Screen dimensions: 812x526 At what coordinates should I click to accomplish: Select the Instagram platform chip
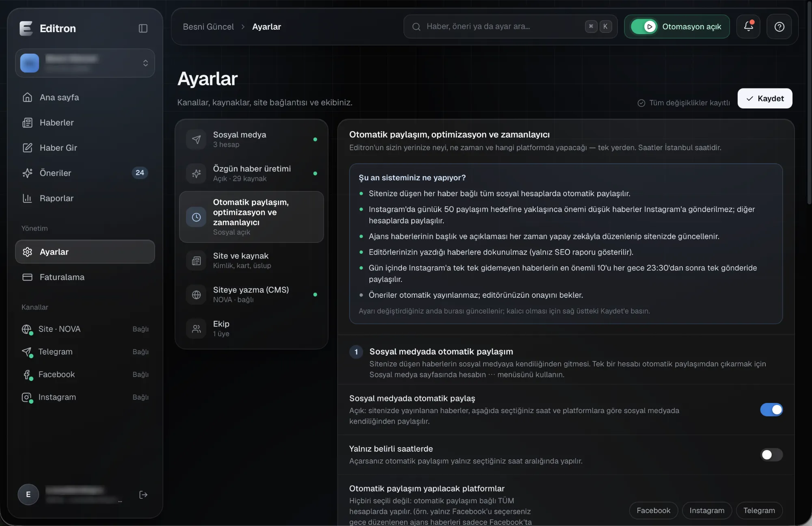707,511
